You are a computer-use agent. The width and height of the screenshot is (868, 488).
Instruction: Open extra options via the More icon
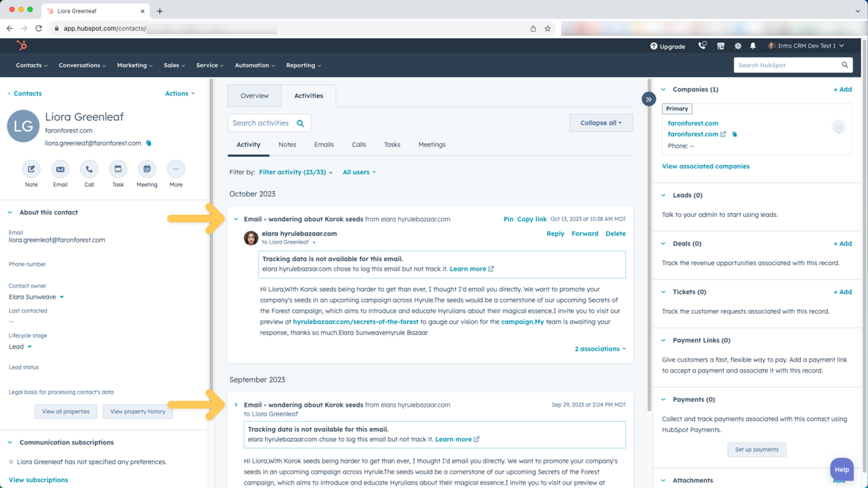[175, 169]
